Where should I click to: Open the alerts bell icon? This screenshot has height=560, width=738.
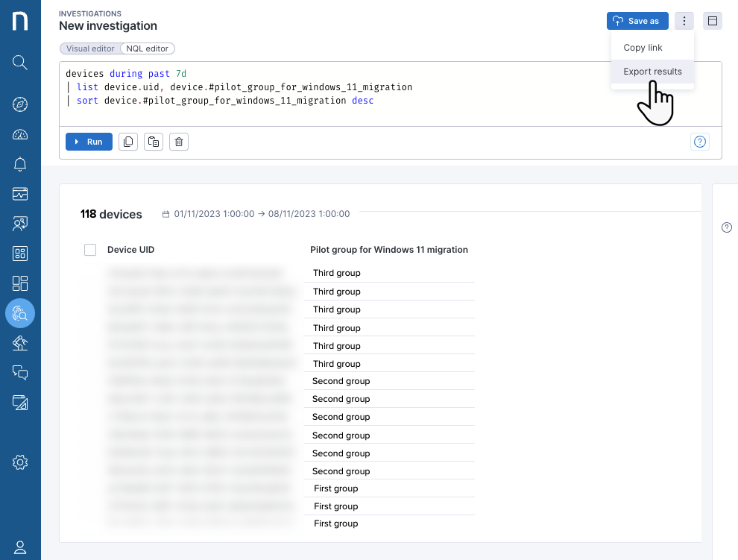pos(20,164)
